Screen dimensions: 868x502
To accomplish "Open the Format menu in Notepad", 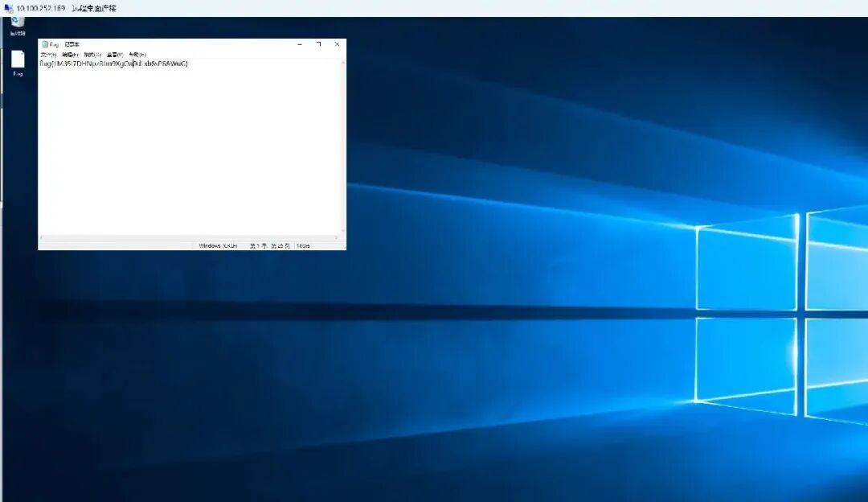I will [x=92, y=55].
